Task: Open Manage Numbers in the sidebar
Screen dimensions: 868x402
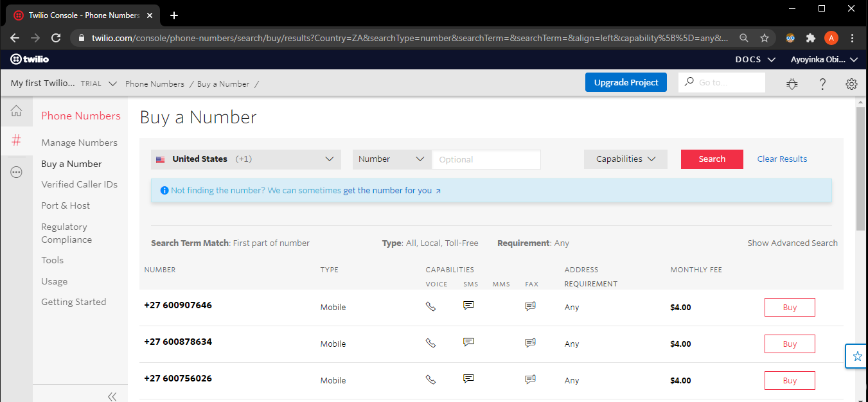Action: (x=79, y=143)
